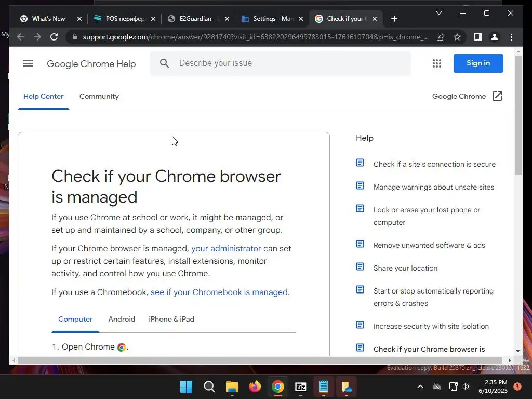Click article icon beside Share your location
Viewport: 532px width, 399px height.
pos(360,267)
